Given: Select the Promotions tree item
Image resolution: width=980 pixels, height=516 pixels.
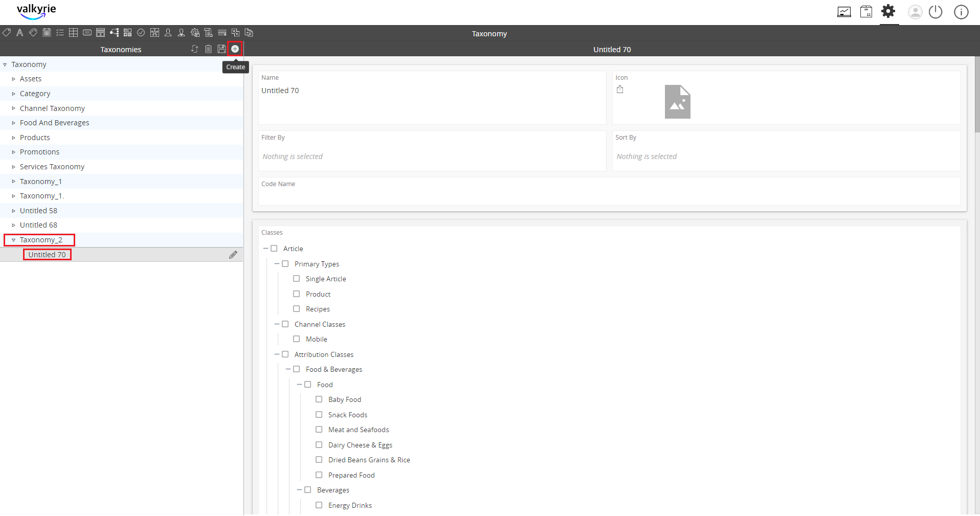Looking at the screenshot, I should pos(39,152).
